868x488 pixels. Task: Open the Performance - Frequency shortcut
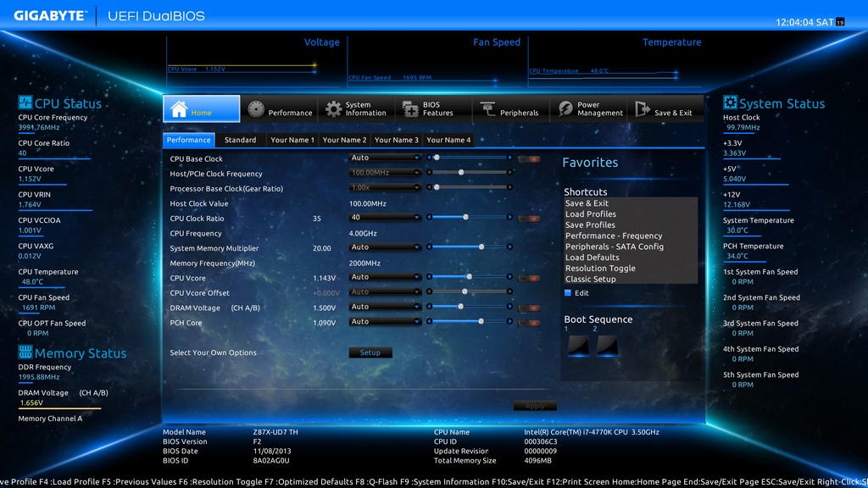click(x=614, y=236)
